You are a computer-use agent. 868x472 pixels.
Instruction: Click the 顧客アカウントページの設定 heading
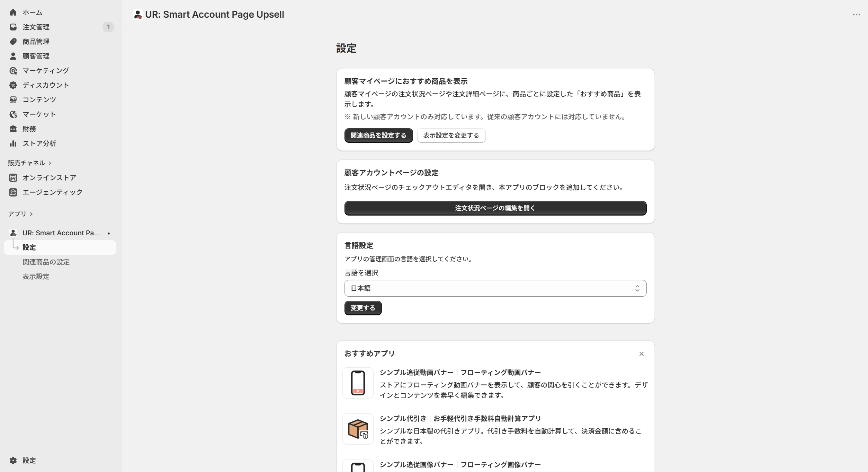coord(391,173)
